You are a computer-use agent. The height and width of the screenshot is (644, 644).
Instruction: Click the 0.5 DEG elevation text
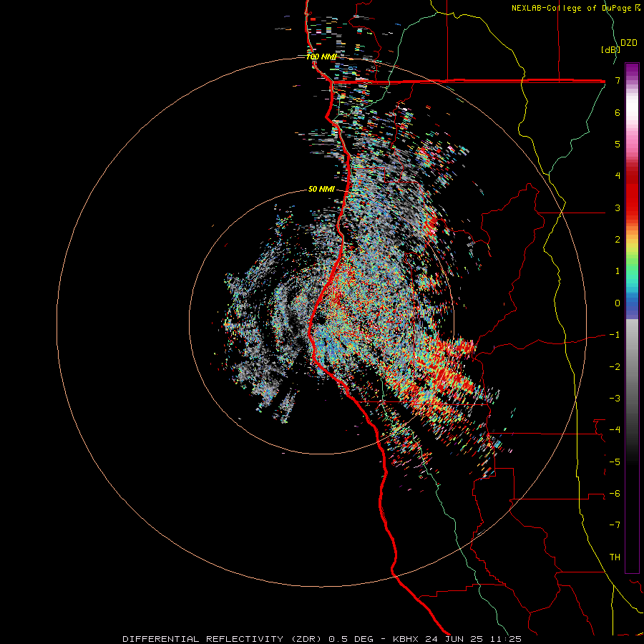(x=351, y=639)
